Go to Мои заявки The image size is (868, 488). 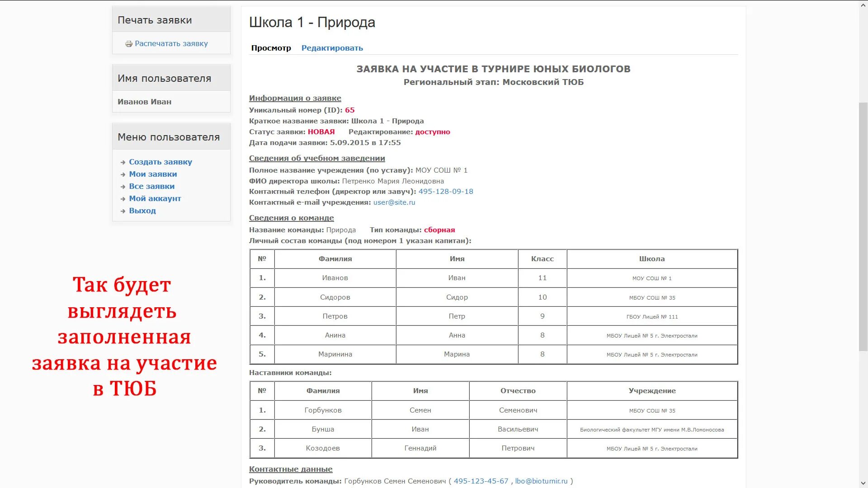coord(153,174)
